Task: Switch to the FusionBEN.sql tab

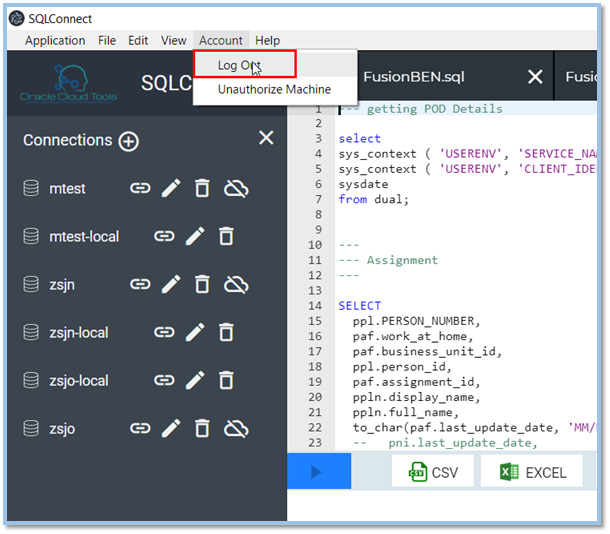Action: point(414,77)
